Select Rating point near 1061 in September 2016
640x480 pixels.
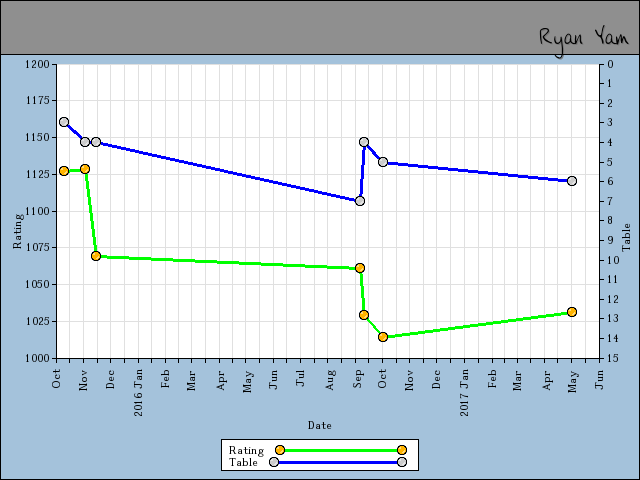(x=360, y=268)
